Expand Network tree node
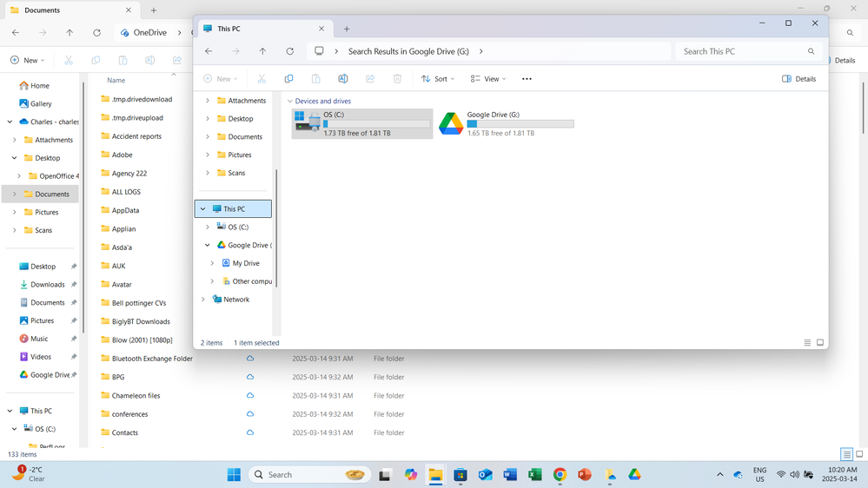 203,300
